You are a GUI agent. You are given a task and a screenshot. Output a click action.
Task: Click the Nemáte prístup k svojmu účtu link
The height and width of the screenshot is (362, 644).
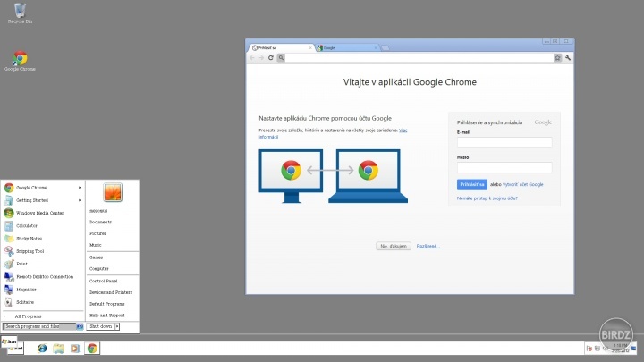pos(487,198)
